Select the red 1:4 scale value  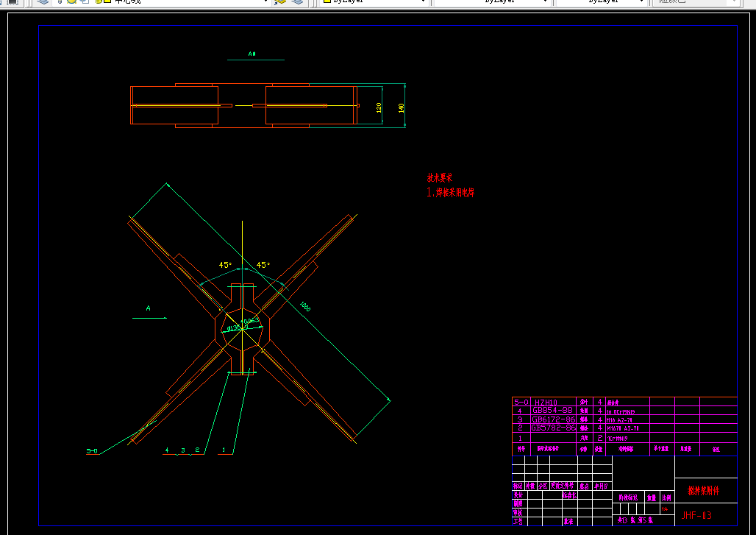pos(665,509)
